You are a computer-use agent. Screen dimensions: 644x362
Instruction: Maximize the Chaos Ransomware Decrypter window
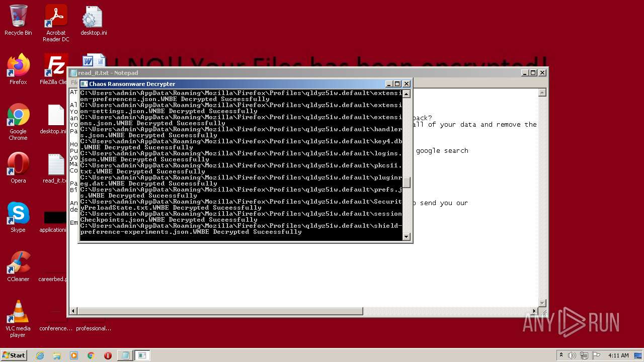click(397, 84)
